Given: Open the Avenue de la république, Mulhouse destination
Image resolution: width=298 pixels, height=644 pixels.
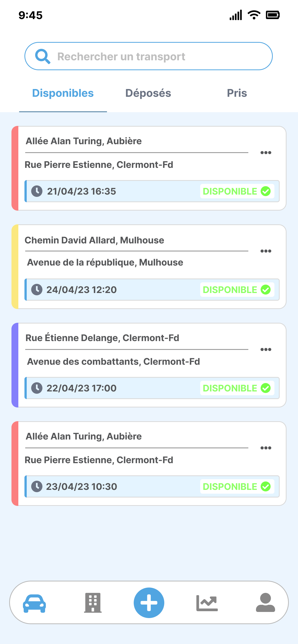Looking at the screenshot, I should tap(105, 262).
